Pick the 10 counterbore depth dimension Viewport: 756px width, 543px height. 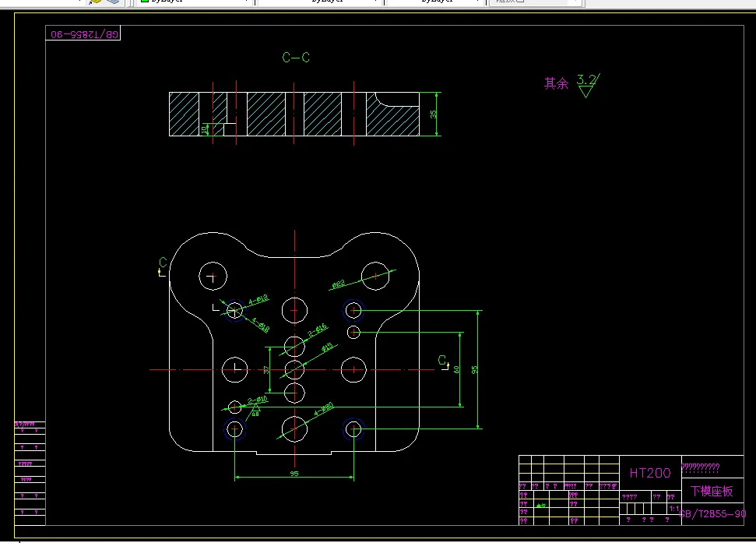(x=205, y=129)
